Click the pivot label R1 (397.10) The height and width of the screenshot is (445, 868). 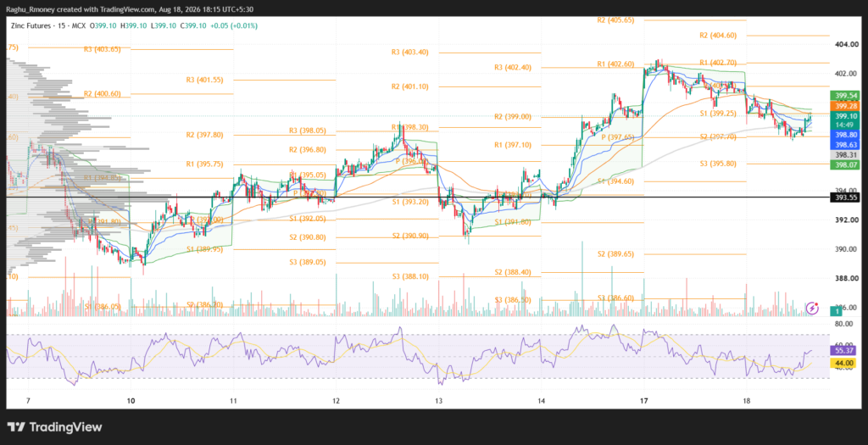click(x=513, y=145)
